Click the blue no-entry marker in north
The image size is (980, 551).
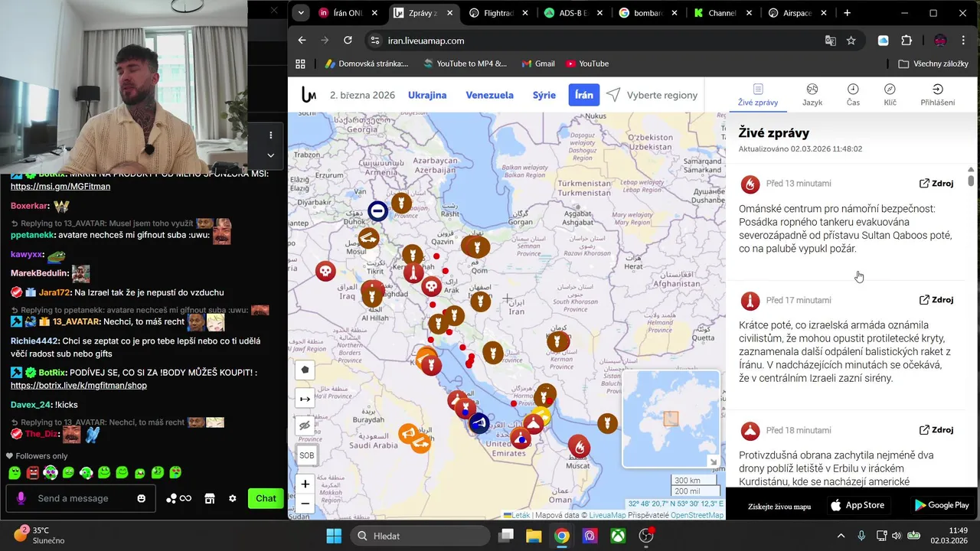point(377,210)
